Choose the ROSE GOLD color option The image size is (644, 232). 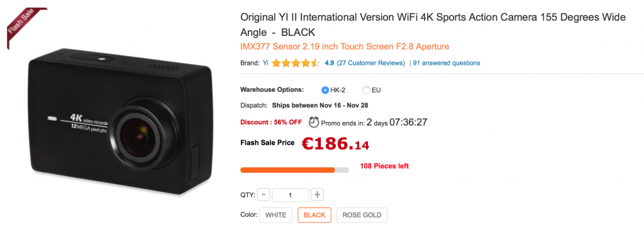click(362, 215)
